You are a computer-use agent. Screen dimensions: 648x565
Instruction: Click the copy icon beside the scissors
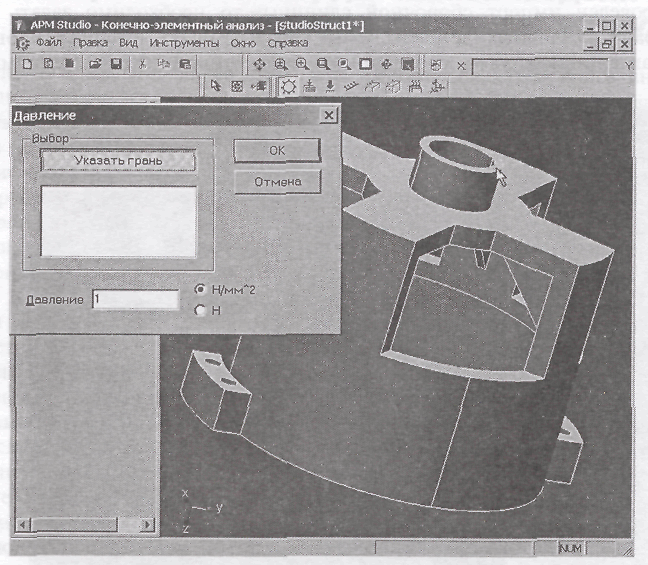point(164,64)
